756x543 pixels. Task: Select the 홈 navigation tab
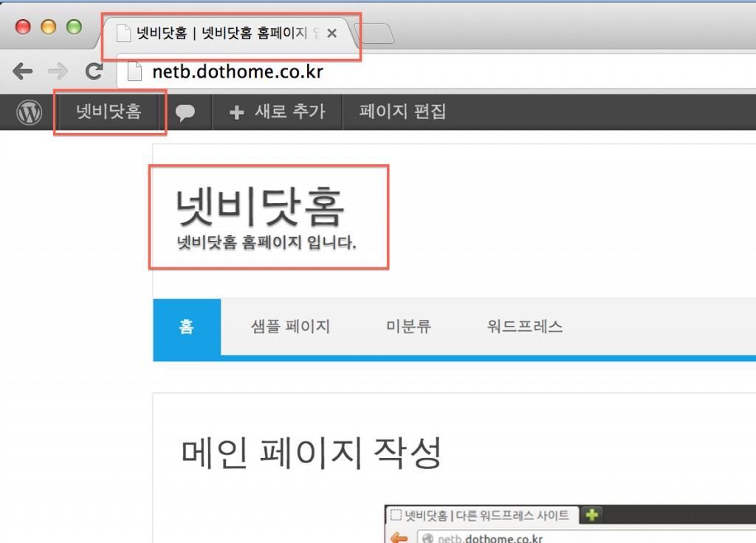pos(187,327)
